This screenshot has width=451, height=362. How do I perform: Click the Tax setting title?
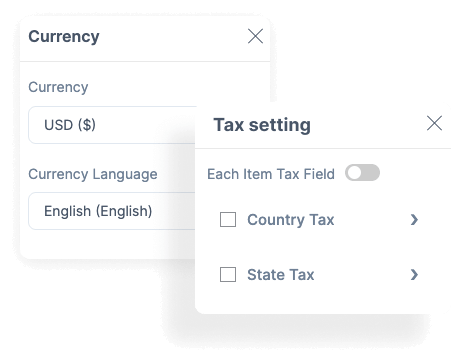tap(262, 125)
